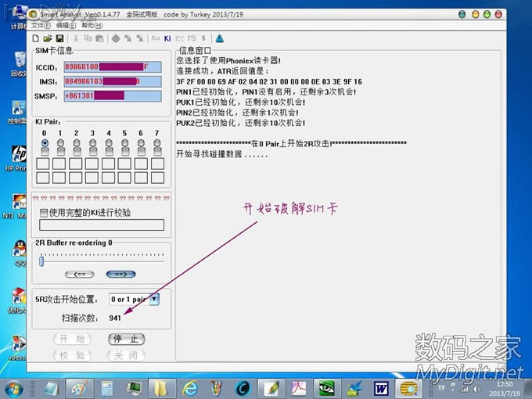This screenshot has width=532, height=399.
Task: Open Internet Explorer from the taskbar
Action: tap(189, 387)
